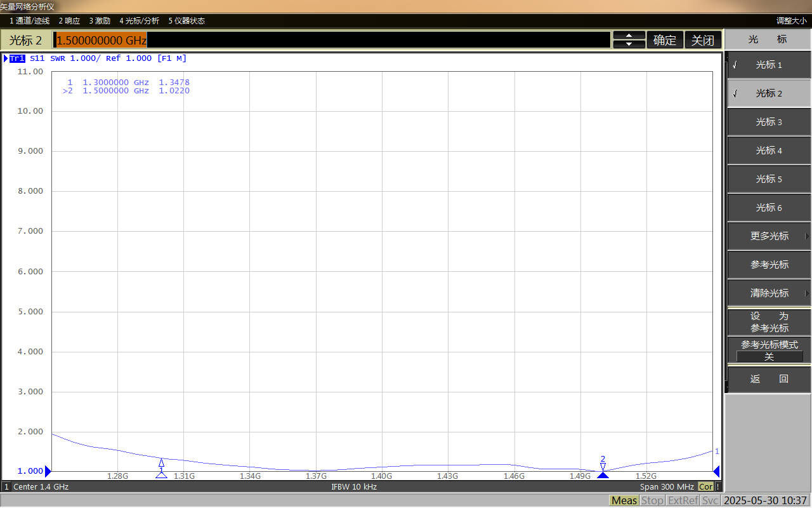Expand the 清除光标 submenu
Viewport: 812px width, 508px height.
pyautogui.click(x=769, y=293)
